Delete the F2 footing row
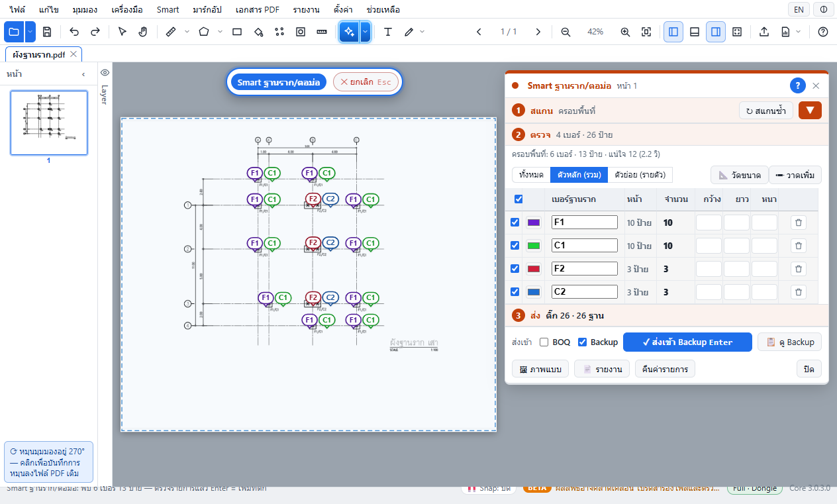Screen dimensions: 837x504 [x=799, y=269]
